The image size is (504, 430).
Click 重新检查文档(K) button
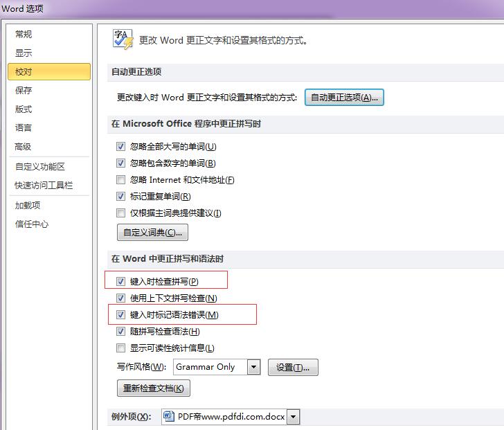tap(153, 388)
